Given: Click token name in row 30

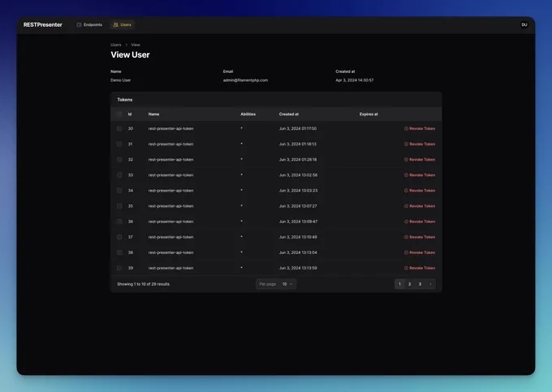Looking at the screenshot, I should coord(170,128).
